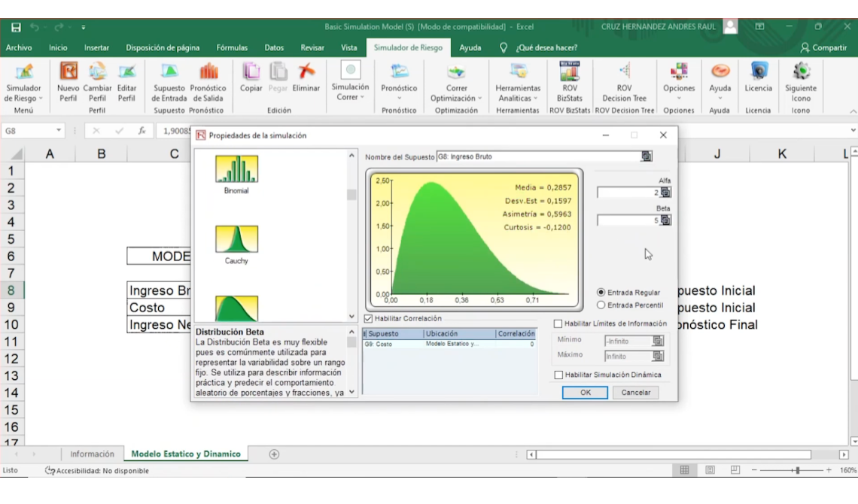858x504 pixels.
Task: Click the Alfa value input field
Action: pyautogui.click(x=628, y=193)
